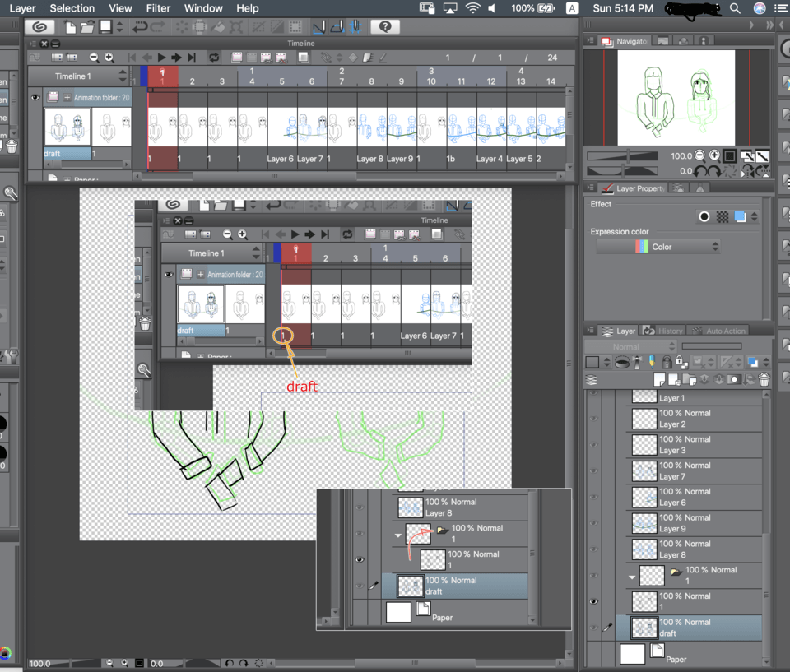This screenshot has height=672, width=790.
Task: Enable onion skin in timeline toolbar
Action: 304,58
